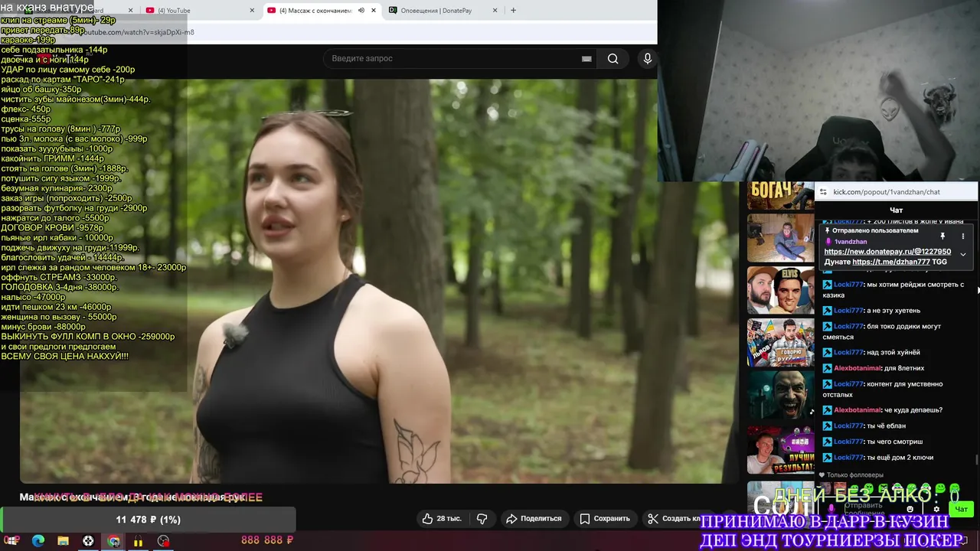This screenshot has height=551, width=980.
Task: Click the Сохранить save button
Action: (604, 519)
